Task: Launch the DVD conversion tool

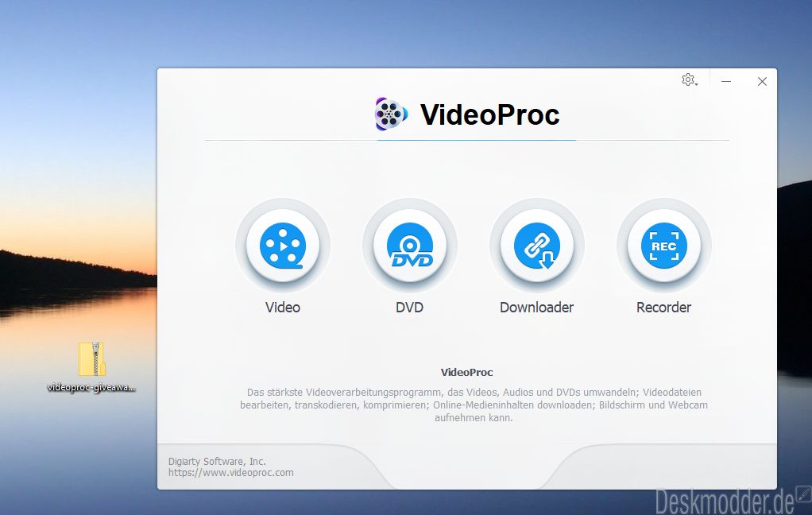Action: coord(410,246)
